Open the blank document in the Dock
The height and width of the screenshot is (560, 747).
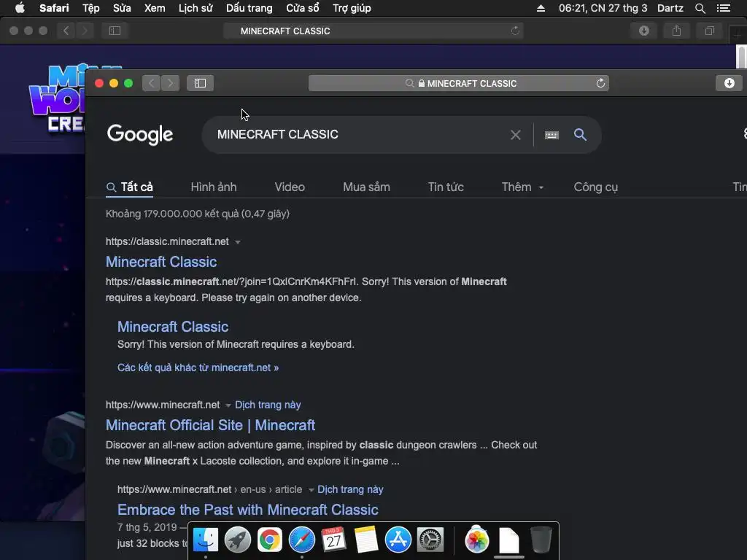pyautogui.click(x=508, y=540)
